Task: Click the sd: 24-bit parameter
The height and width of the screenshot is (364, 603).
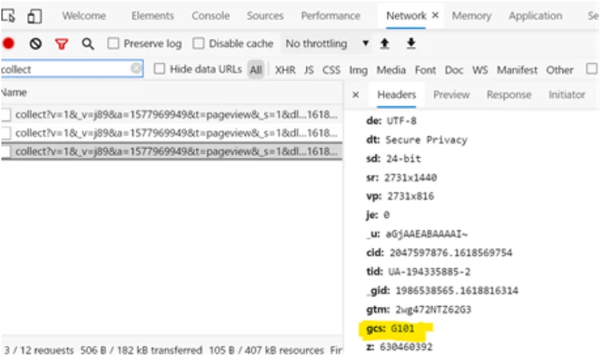Action: coord(393,158)
